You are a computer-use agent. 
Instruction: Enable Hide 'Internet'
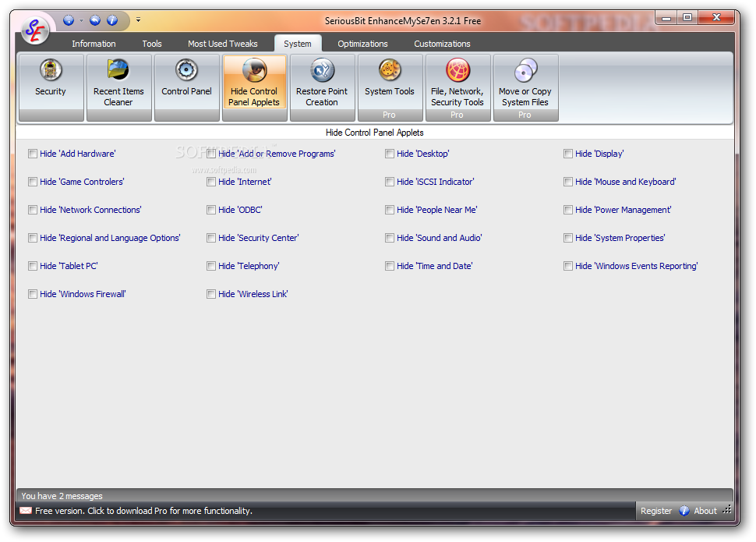click(x=211, y=182)
